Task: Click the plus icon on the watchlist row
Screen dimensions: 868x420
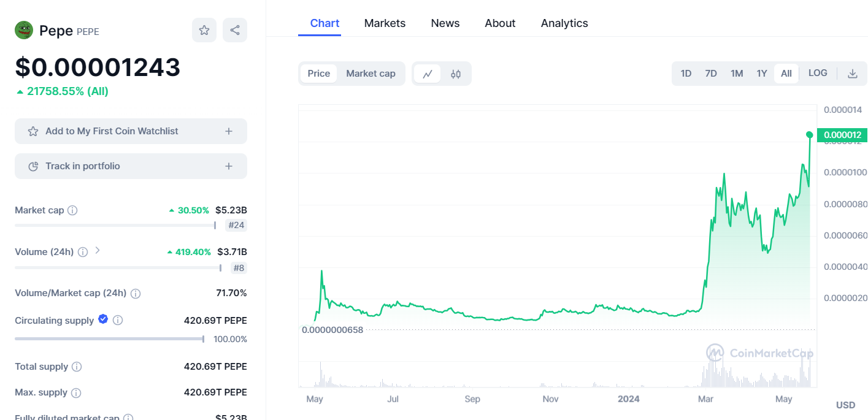Action: (x=229, y=131)
